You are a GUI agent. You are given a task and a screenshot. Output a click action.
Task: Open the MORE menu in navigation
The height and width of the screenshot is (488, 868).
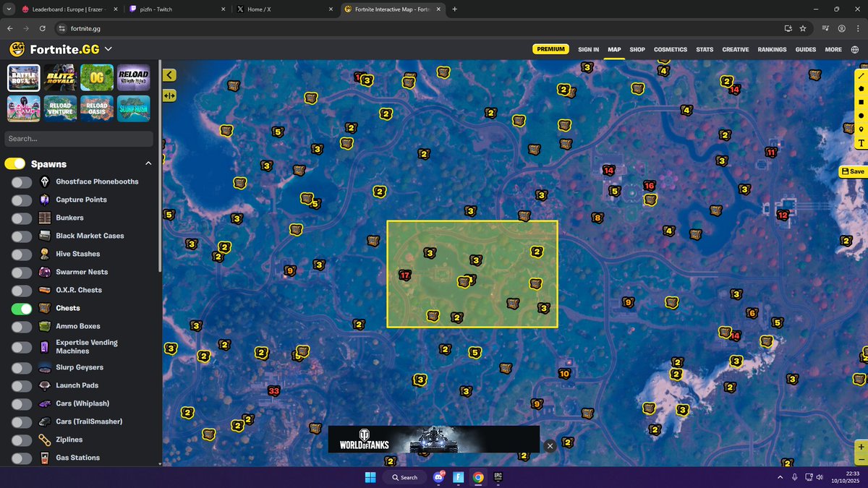833,50
